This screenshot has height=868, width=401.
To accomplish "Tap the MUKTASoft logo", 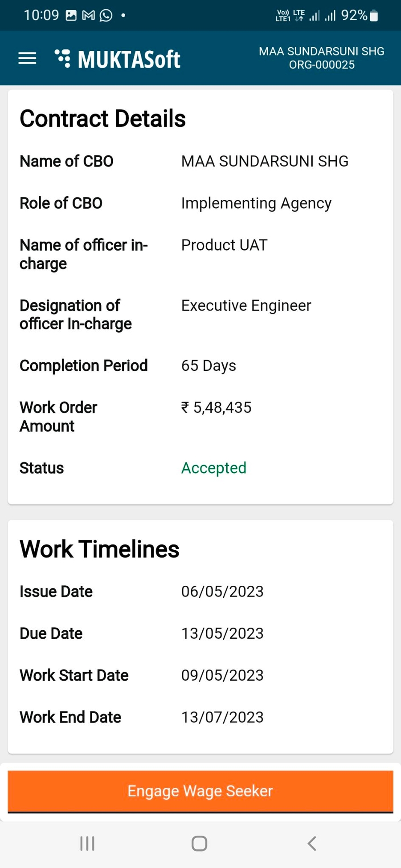I will point(118,59).
